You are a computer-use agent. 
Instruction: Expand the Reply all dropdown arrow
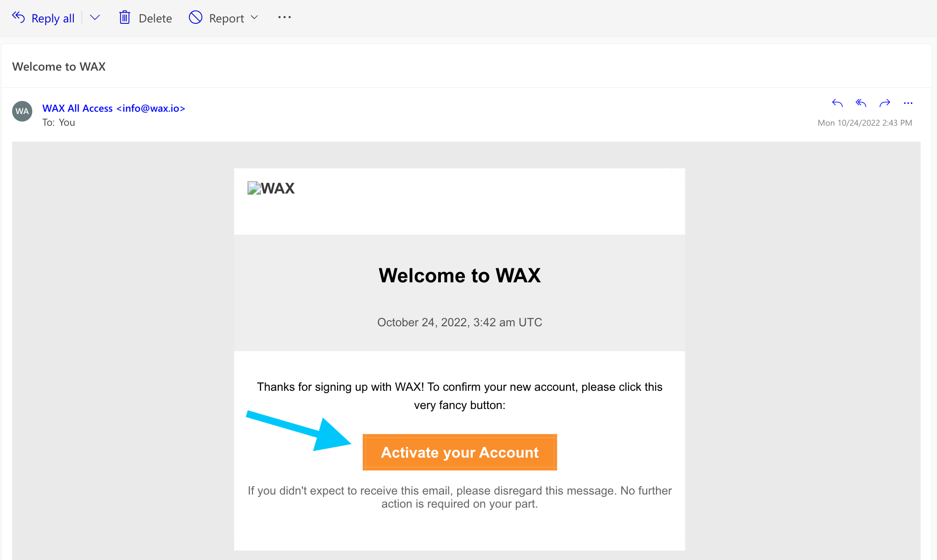click(x=96, y=18)
